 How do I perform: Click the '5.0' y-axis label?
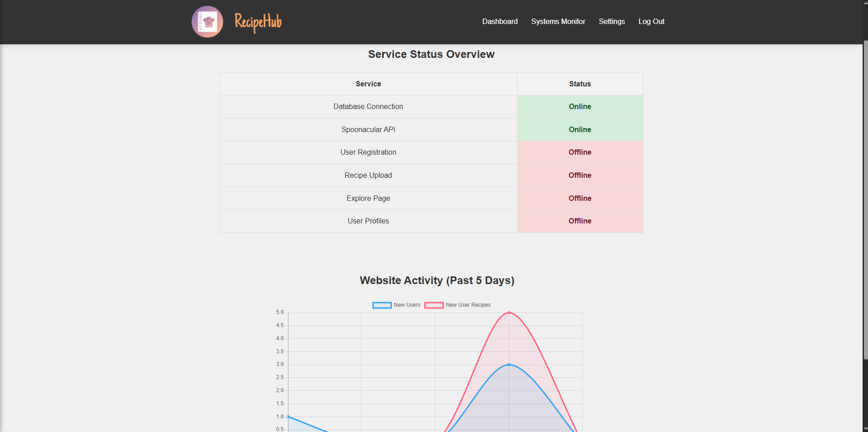point(280,312)
